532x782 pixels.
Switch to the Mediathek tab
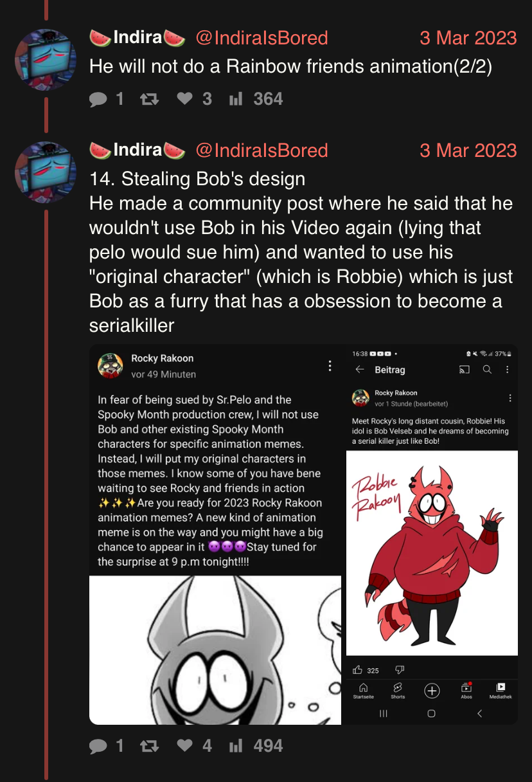(501, 690)
